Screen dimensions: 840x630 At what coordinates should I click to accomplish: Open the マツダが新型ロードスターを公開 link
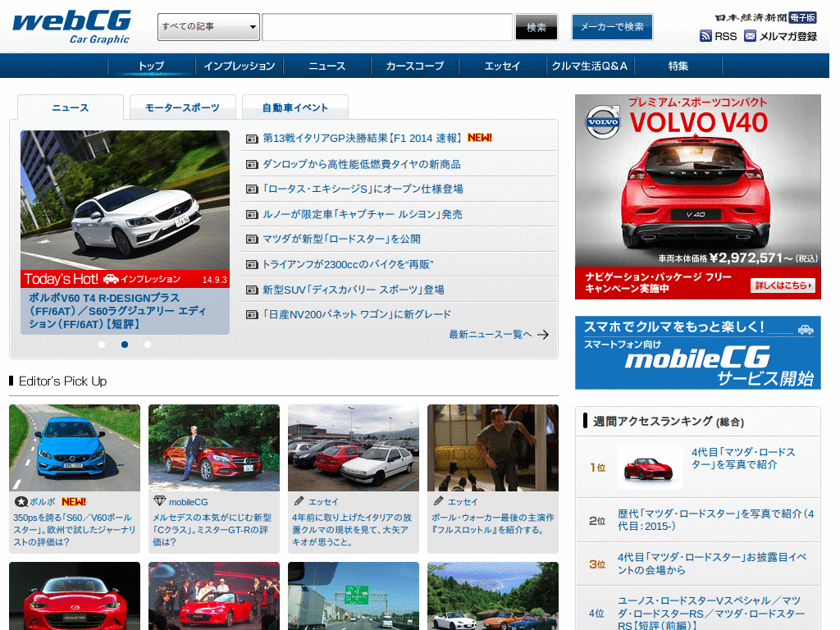click(341, 240)
